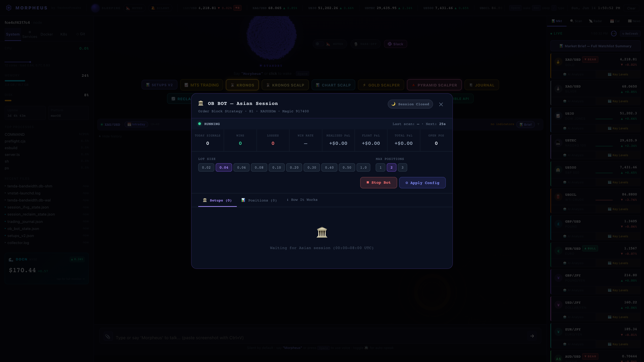Click the countdown timer circle beside Refresh

pos(613,34)
